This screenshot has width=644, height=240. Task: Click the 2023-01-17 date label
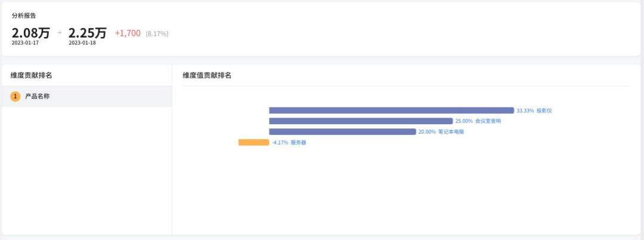tap(25, 44)
